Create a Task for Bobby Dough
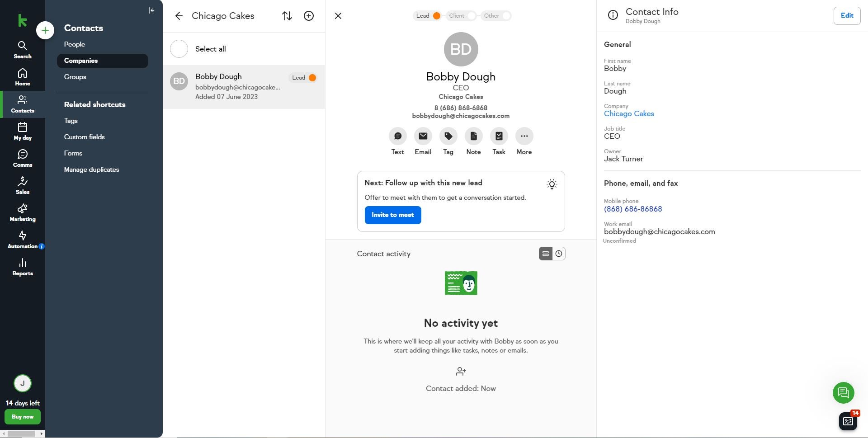Screen dimensions: 868x438 pos(499,136)
